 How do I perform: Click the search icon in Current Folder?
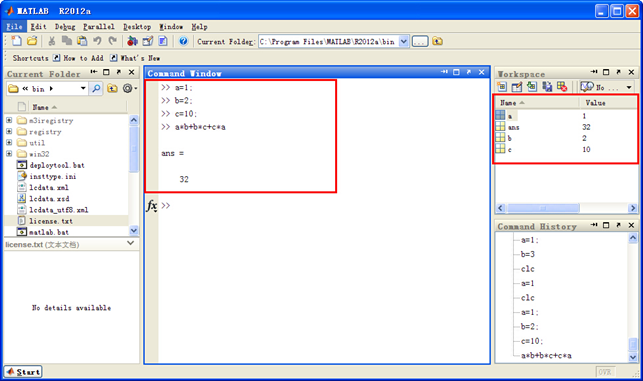click(96, 89)
